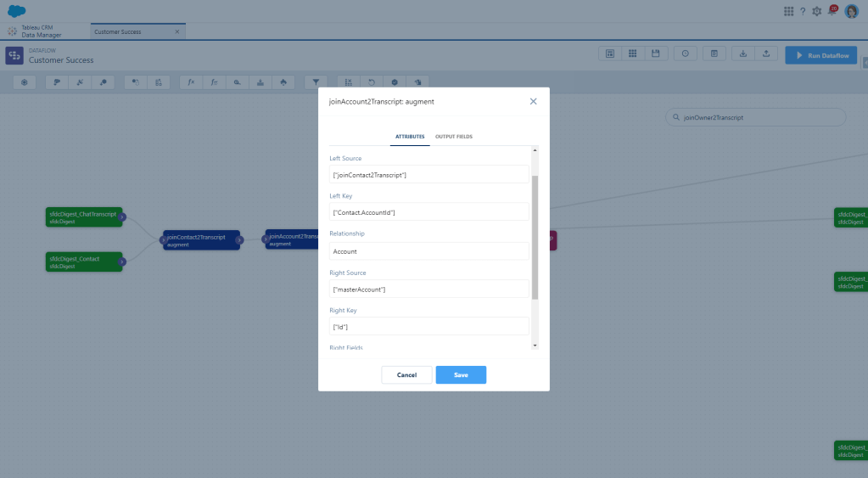The width and height of the screenshot is (868, 478).
Task: Select the Attributes tab
Action: point(410,137)
